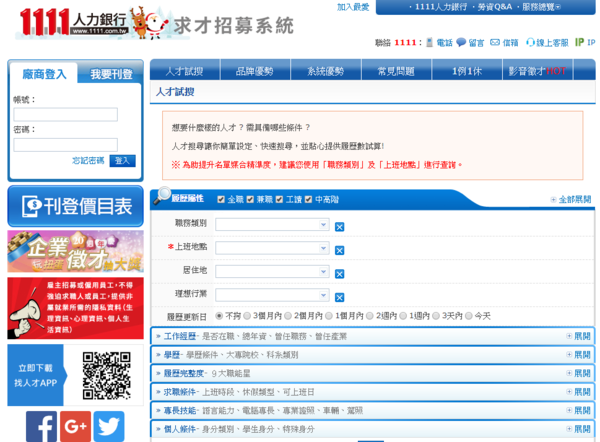Image resolution: width=600 pixels, height=442 pixels.
Task: Click the Facebook share icon
Action: point(41,426)
